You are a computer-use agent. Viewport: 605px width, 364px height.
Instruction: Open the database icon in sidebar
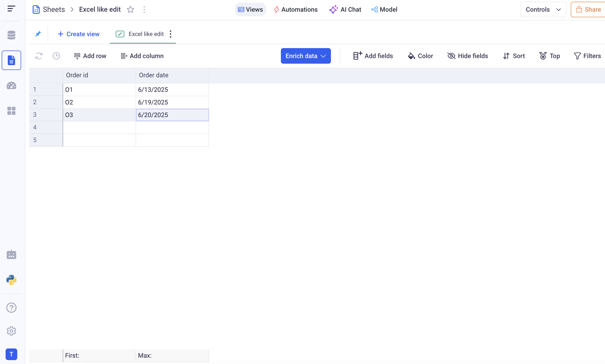coord(11,35)
